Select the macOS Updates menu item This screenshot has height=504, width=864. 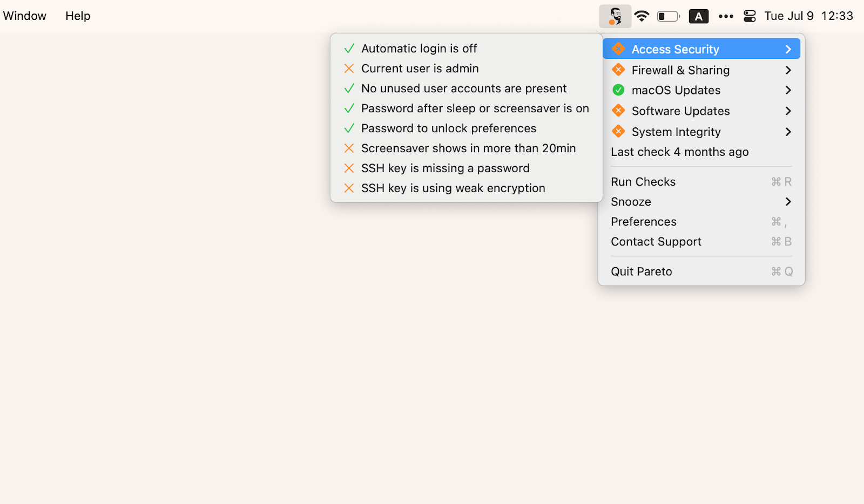coord(701,90)
